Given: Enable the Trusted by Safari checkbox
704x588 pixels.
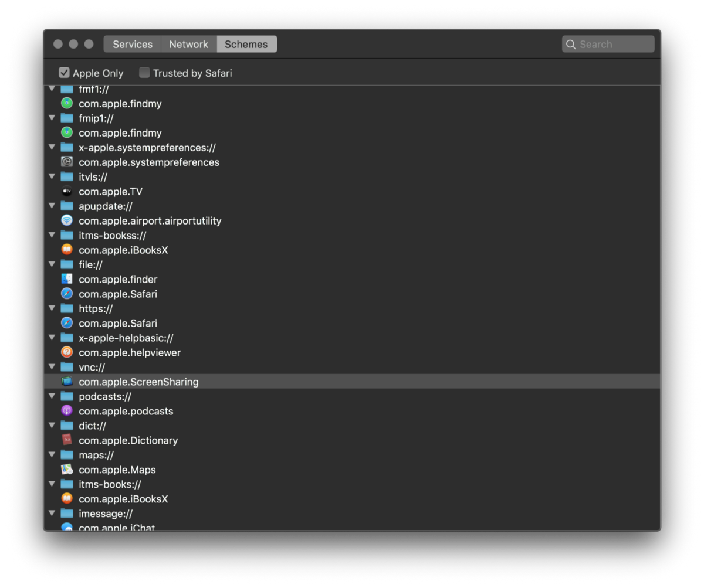Looking at the screenshot, I should click(144, 73).
